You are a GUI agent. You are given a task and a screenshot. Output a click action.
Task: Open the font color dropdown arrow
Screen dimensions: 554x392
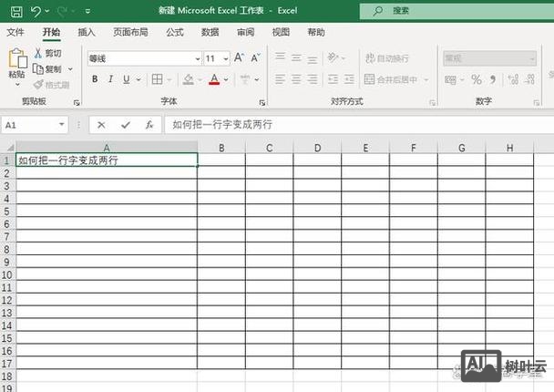pos(226,79)
